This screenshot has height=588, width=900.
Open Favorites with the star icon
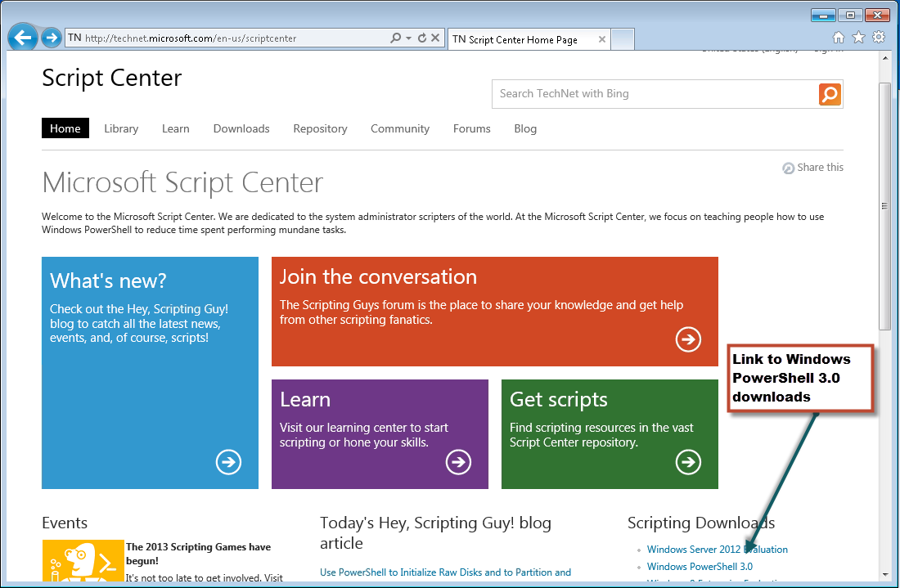(858, 38)
